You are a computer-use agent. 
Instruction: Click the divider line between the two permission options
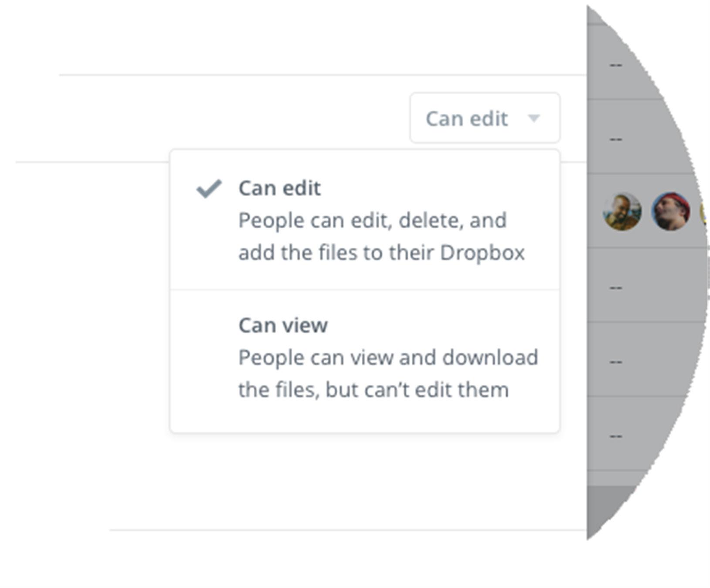point(364,289)
